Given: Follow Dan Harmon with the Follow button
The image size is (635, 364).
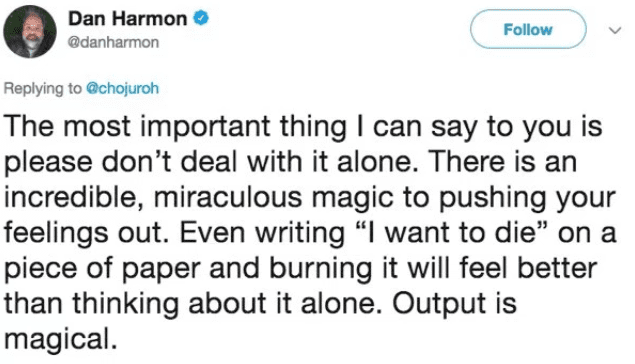Looking at the screenshot, I should click(528, 30).
